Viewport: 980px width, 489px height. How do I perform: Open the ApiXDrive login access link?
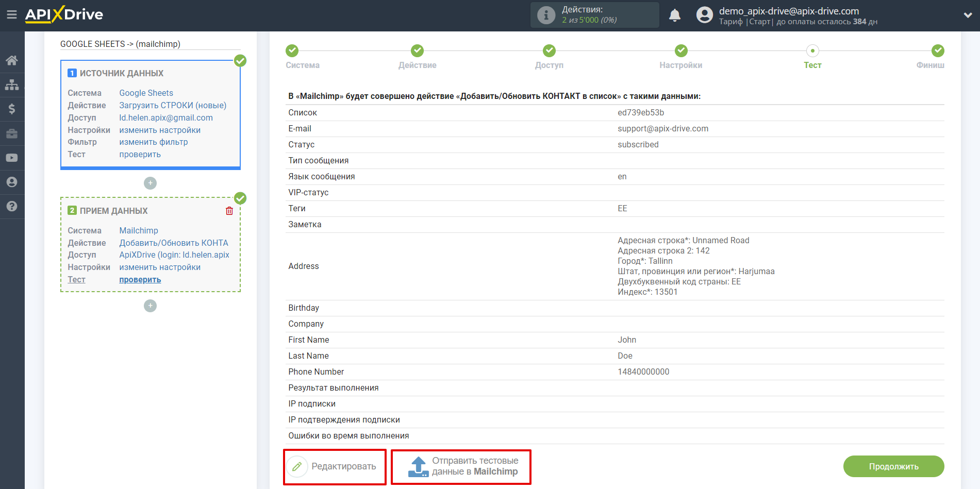coord(174,255)
